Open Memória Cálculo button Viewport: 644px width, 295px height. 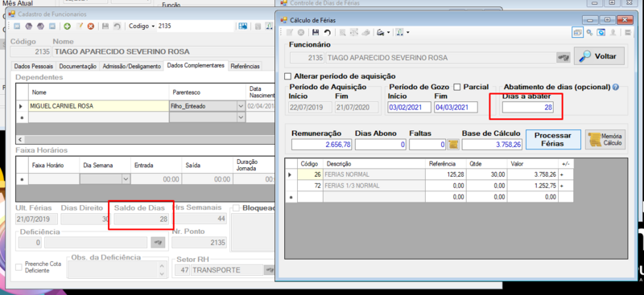[x=605, y=140]
